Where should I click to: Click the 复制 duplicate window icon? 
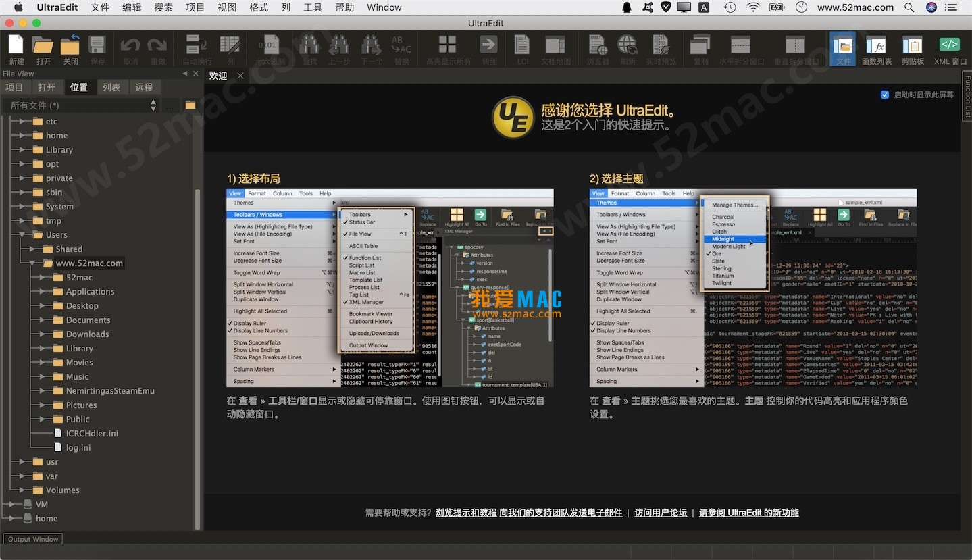(700, 45)
